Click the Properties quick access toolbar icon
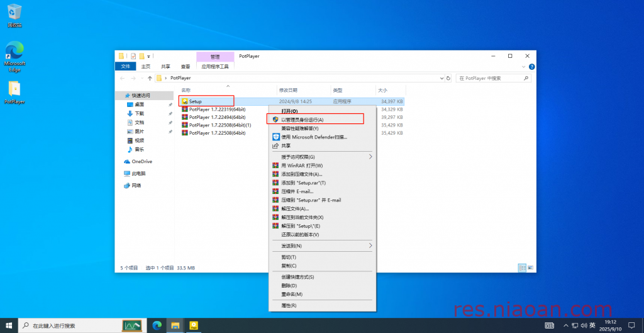 pos(133,56)
